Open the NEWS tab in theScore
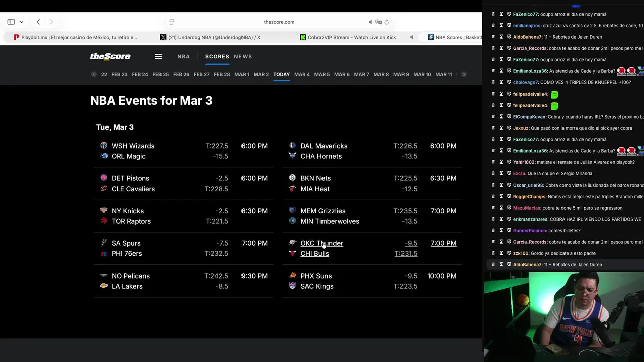 tap(243, 57)
